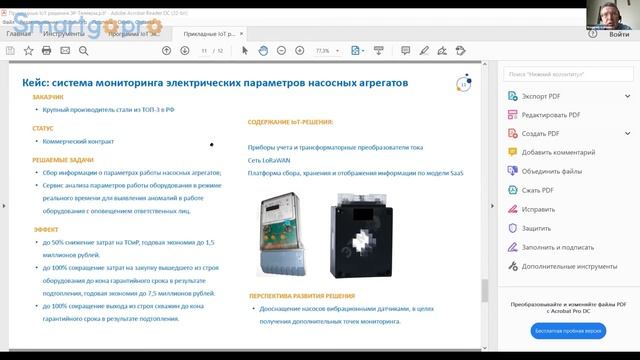640x360 pixels.
Task: Select the arrow selection tool
Action: [x=244, y=51]
